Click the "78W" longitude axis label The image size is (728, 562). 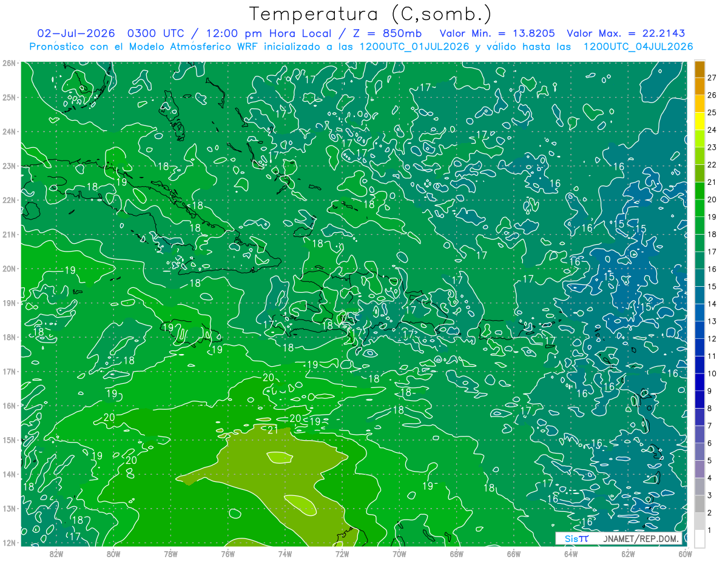click(170, 553)
